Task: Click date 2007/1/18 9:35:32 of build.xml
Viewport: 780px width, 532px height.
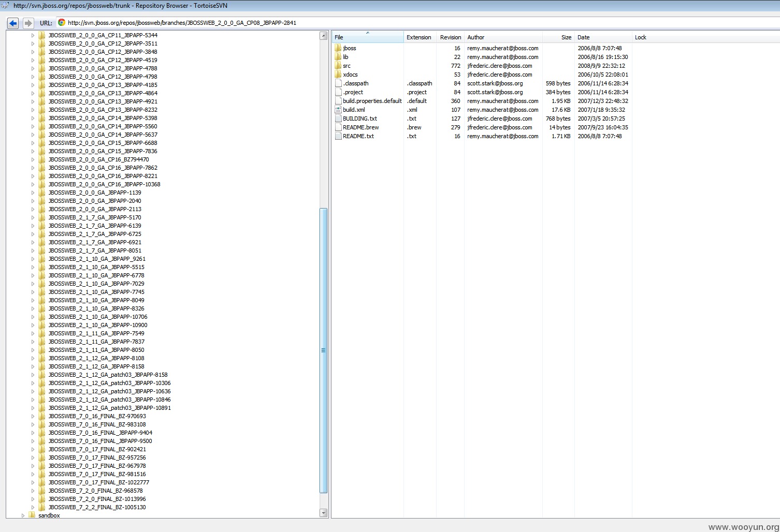Action: (602, 110)
